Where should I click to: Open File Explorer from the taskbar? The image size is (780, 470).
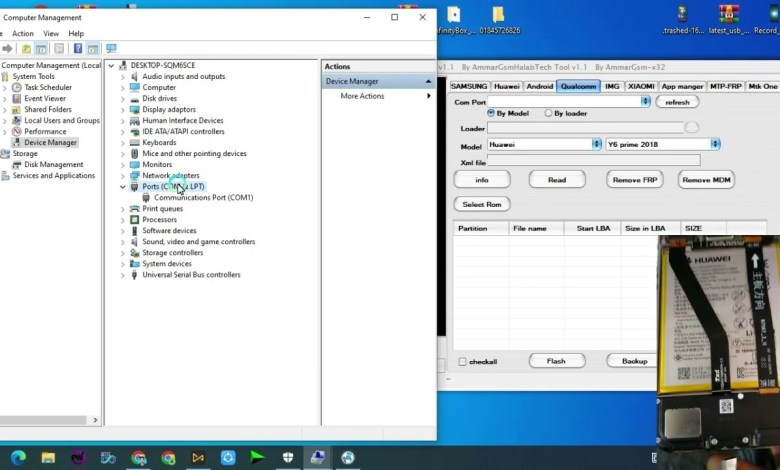tap(48, 457)
